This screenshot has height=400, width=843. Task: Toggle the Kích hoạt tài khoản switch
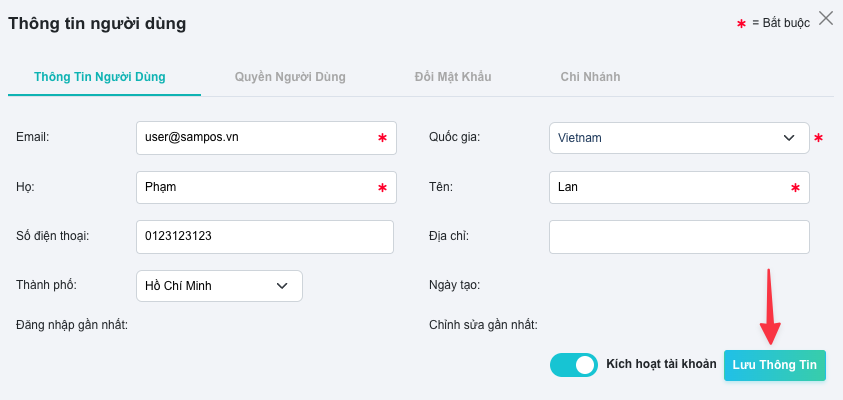click(x=573, y=365)
